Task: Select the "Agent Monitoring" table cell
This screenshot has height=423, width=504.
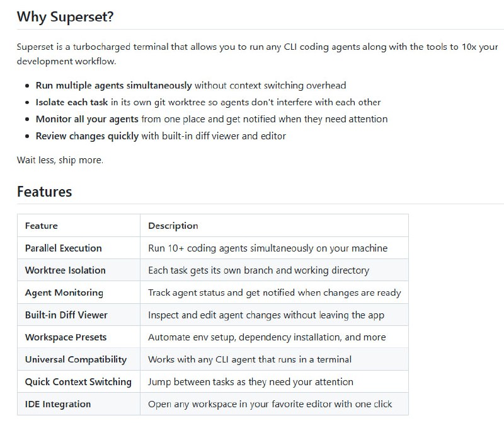Action: click(64, 293)
